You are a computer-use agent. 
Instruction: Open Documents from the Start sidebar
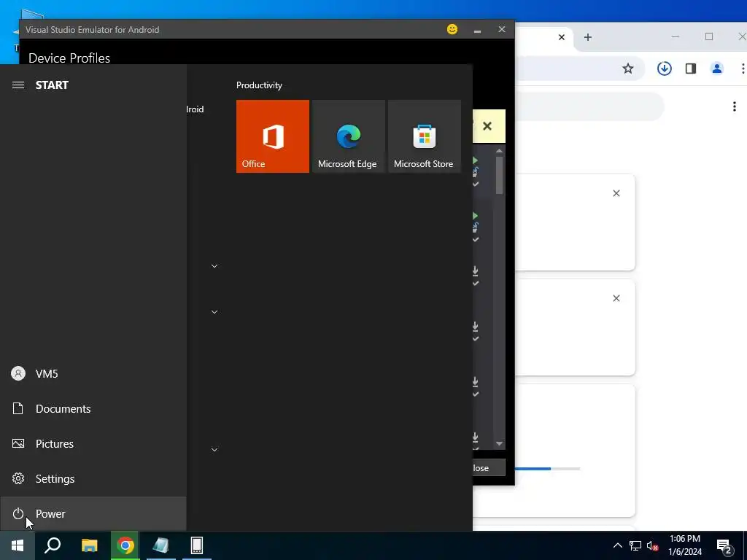[93, 408]
